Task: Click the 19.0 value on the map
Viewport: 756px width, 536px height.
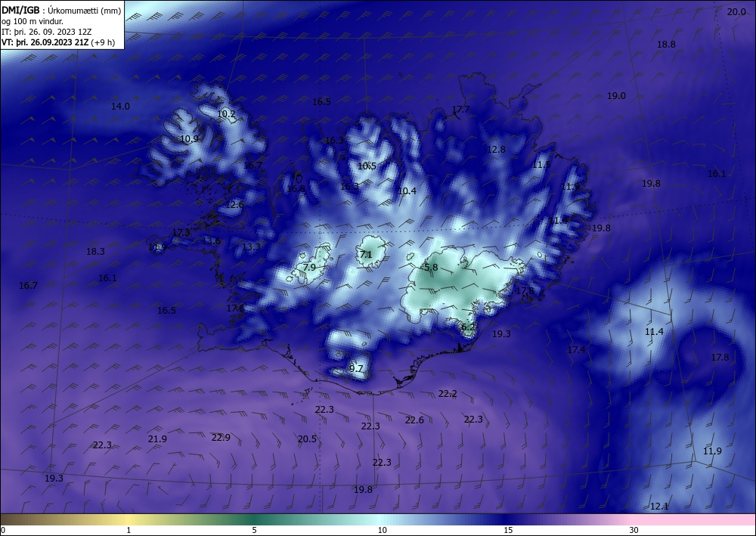Action: coord(616,96)
